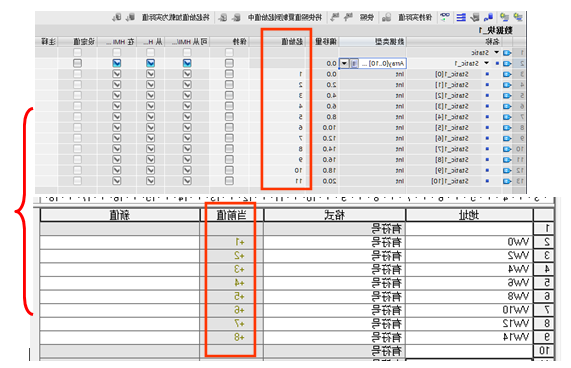571x368 pixels.
Task: Click the insert row toolbar icon
Action: tap(517, 17)
